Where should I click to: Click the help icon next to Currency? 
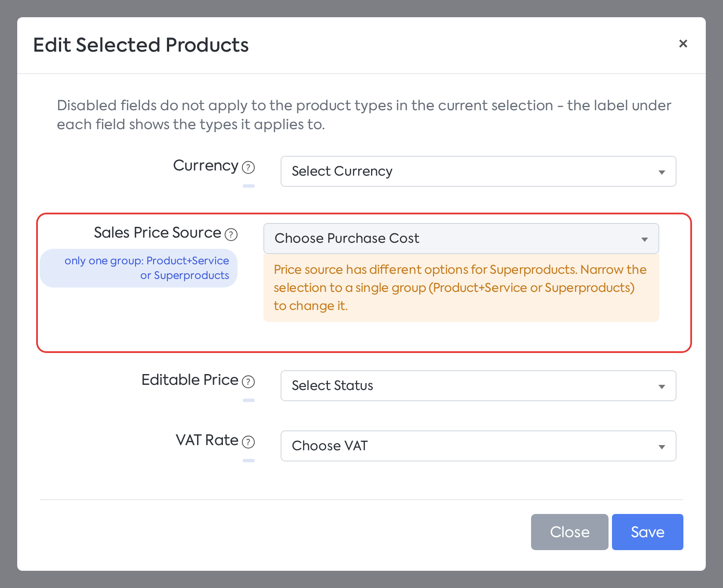click(x=248, y=167)
